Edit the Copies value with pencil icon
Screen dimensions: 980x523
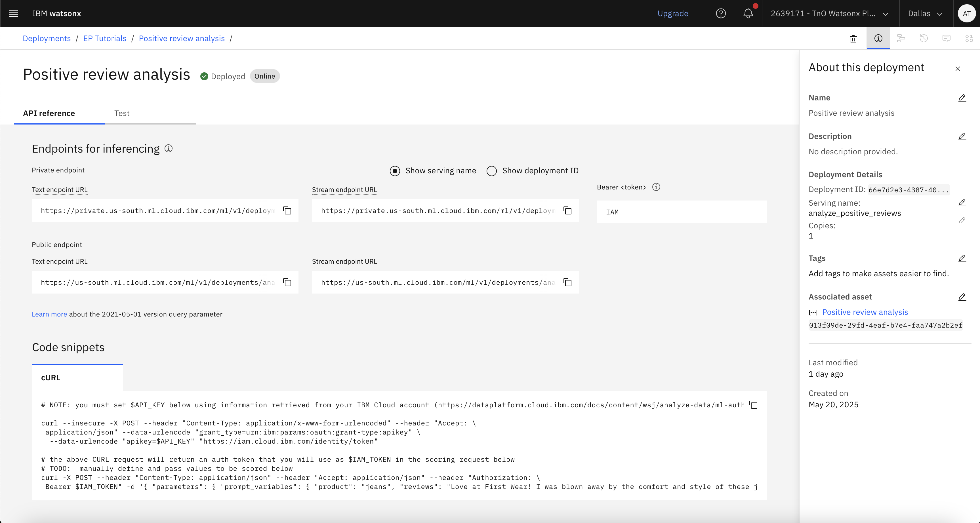[x=962, y=221]
